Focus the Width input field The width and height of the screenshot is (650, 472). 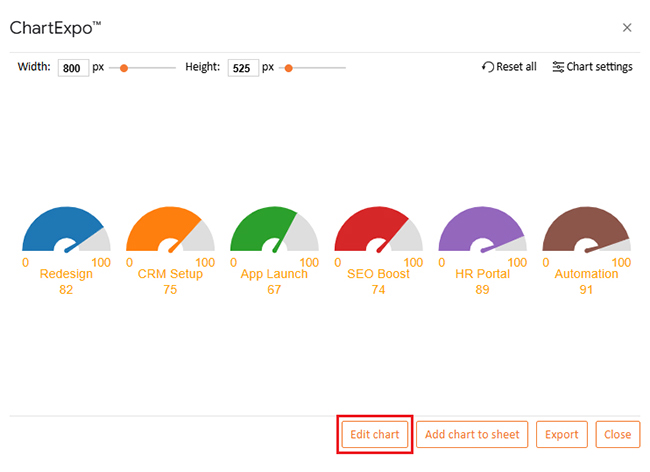click(73, 68)
